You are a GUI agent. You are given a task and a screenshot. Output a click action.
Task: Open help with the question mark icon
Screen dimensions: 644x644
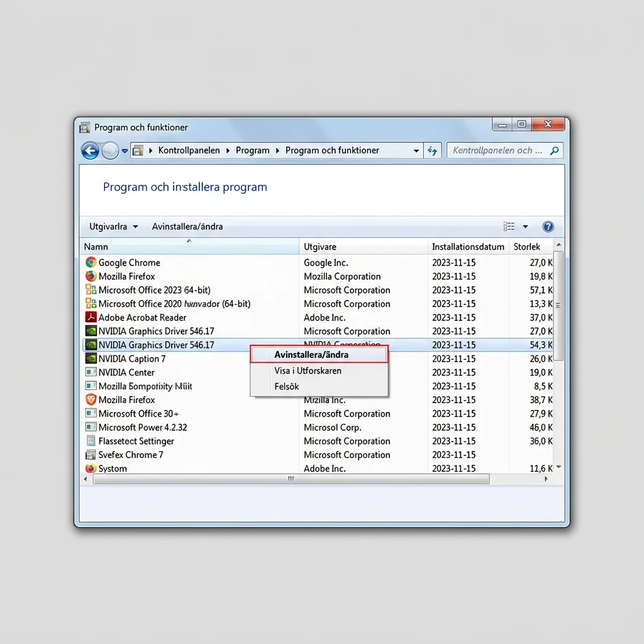pos(548,226)
